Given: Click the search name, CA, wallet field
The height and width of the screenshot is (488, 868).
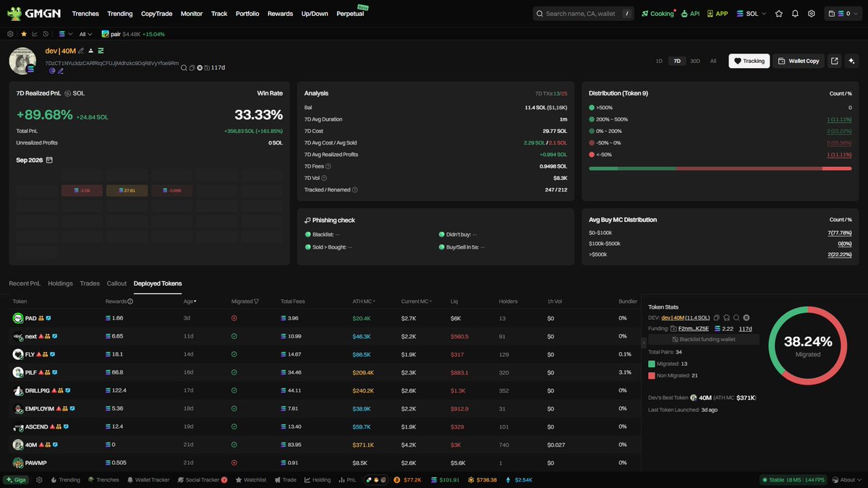Looking at the screenshot, I should point(584,14).
